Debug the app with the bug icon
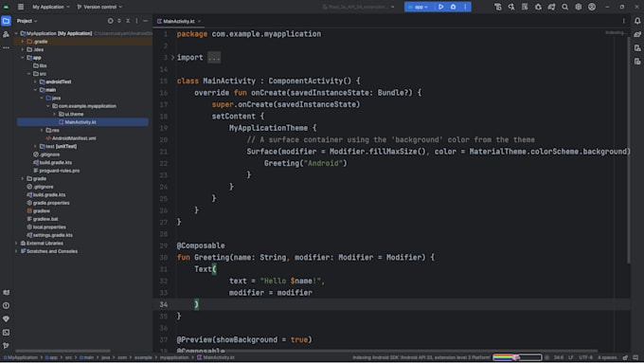The width and height of the screenshot is (644, 363). (453, 7)
